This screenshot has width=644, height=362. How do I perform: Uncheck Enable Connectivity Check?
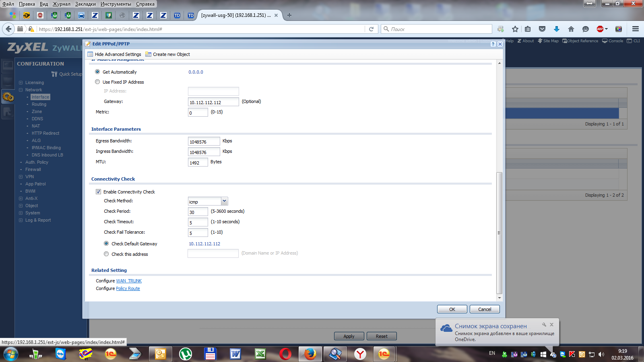pyautogui.click(x=98, y=192)
